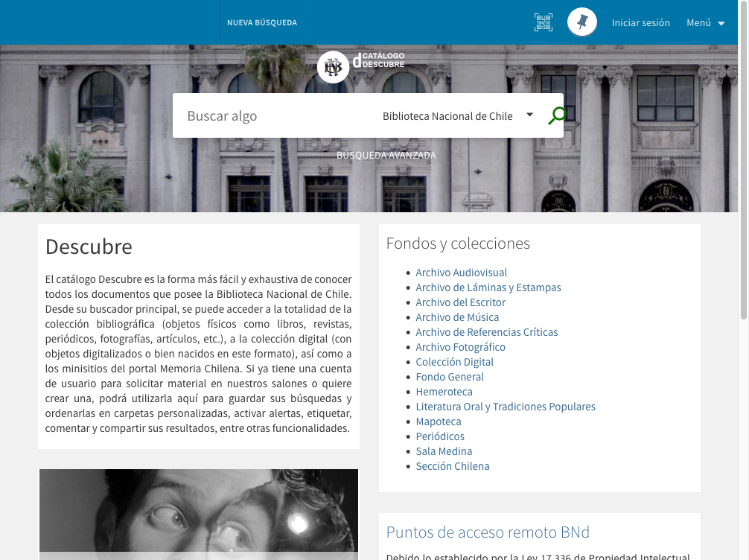
Task: Open Archivo de Láminas y Estampas
Action: 488,287
